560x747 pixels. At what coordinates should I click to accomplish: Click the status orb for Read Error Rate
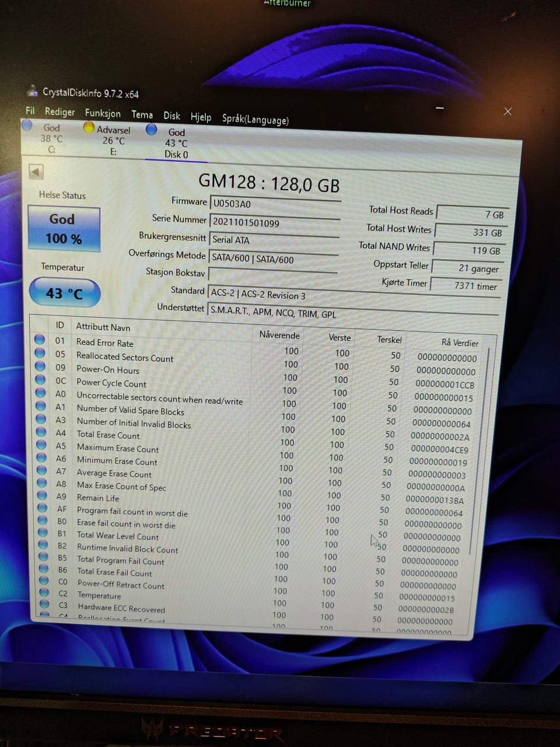40,339
